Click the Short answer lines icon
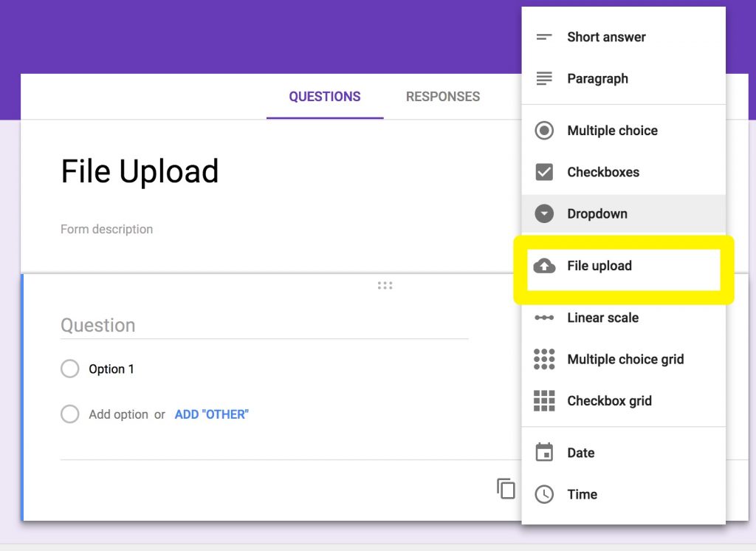This screenshot has width=756, height=551. coord(544,37)
